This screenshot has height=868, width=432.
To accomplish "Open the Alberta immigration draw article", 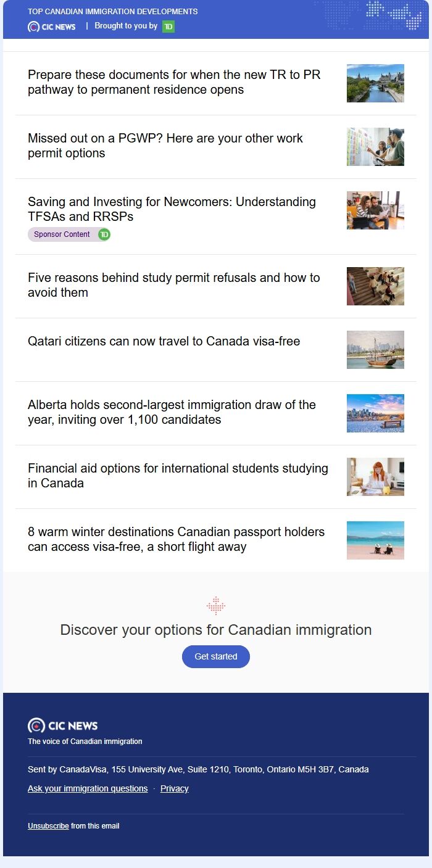I will click(170, 412).
